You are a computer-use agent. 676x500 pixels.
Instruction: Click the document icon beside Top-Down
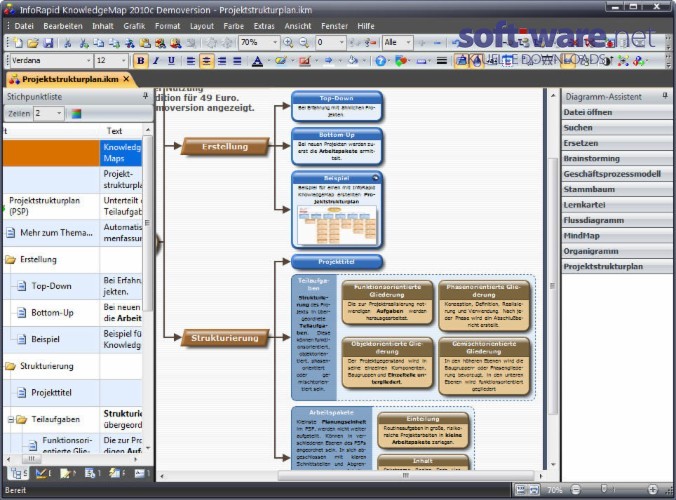[21, 286]
